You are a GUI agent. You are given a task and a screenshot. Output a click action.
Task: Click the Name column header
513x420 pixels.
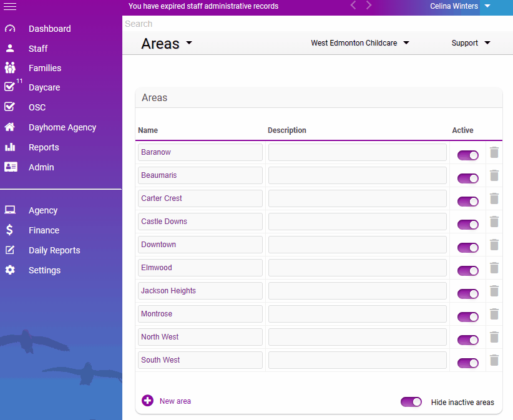(x=148, y=130)
